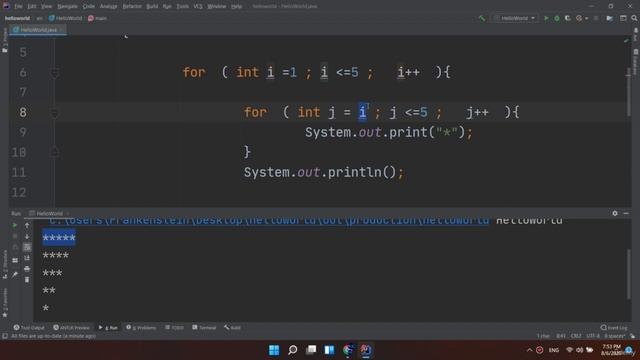Click the HelloWorld class breadcrumb
The height and width of the screenshot is (360, 640).
[x=65, y=18]
